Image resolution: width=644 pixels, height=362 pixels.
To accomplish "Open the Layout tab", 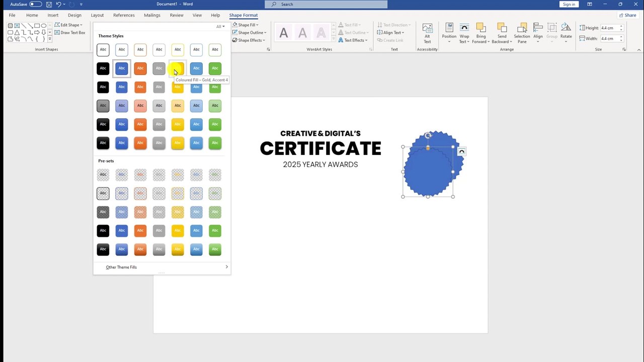I will tap(97, 15).
